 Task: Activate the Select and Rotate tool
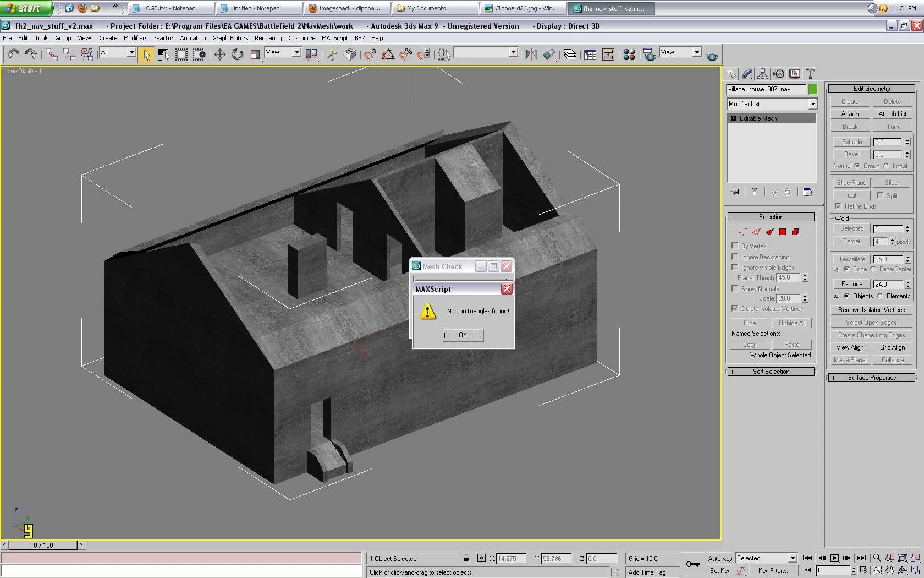click(237, 54)
